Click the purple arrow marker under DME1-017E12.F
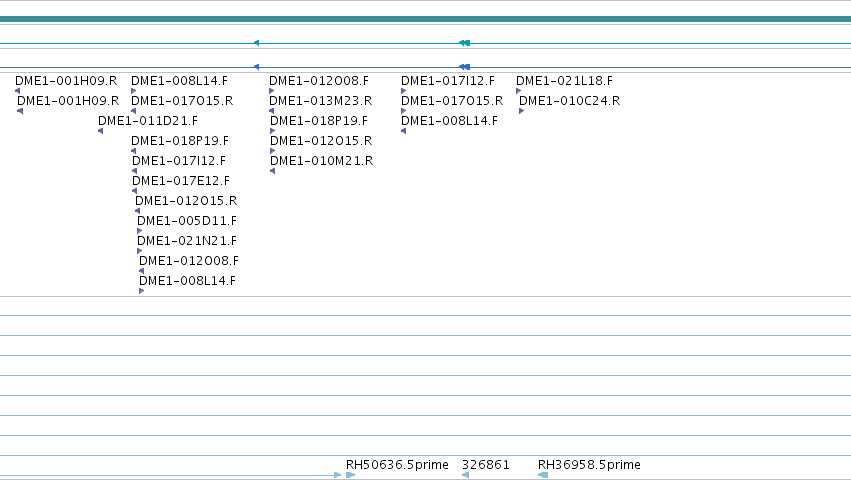 [x=135, y=191]
